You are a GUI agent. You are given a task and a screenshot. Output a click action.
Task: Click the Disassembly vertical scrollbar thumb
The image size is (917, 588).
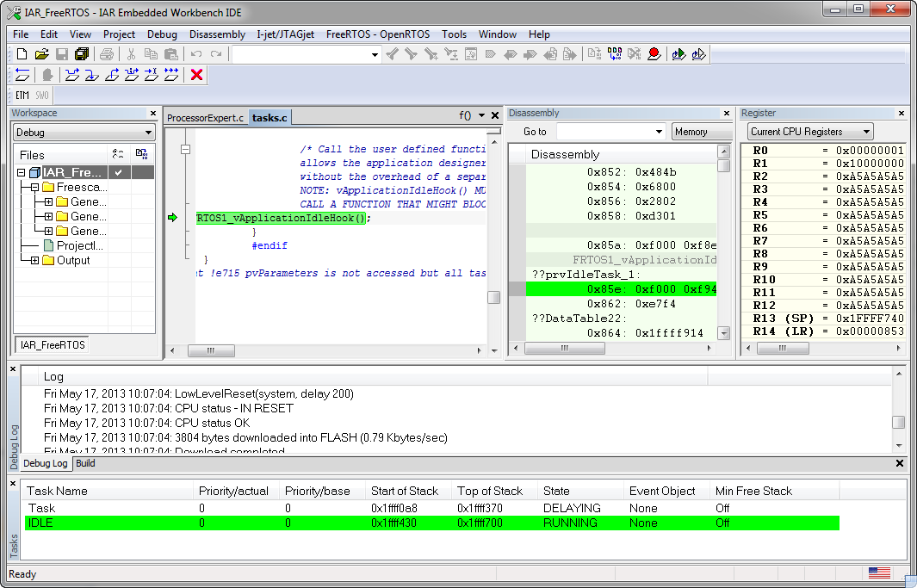[x=723, y=165]
